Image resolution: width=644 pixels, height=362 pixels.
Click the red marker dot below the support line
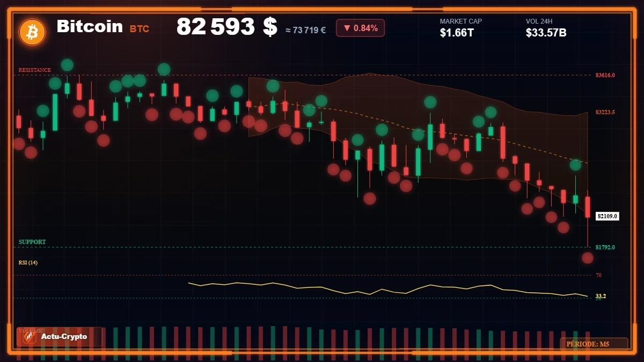(x=588, y=258)
